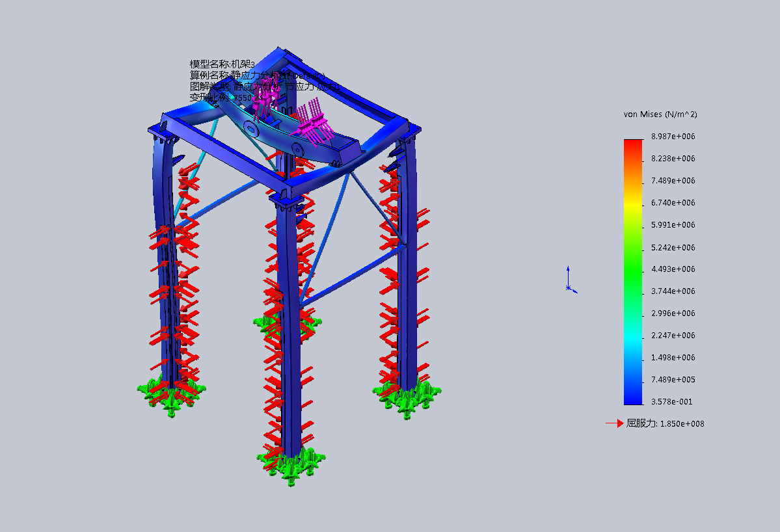Viewport: 780px width, 532px height.
Task: Click the front column of the frame
Action: point(291,328)
